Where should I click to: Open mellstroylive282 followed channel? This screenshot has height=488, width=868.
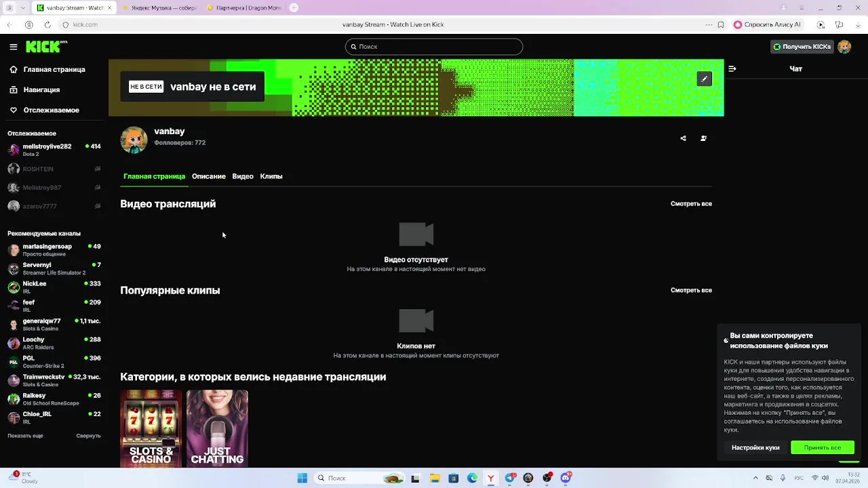tap(54, 150)
